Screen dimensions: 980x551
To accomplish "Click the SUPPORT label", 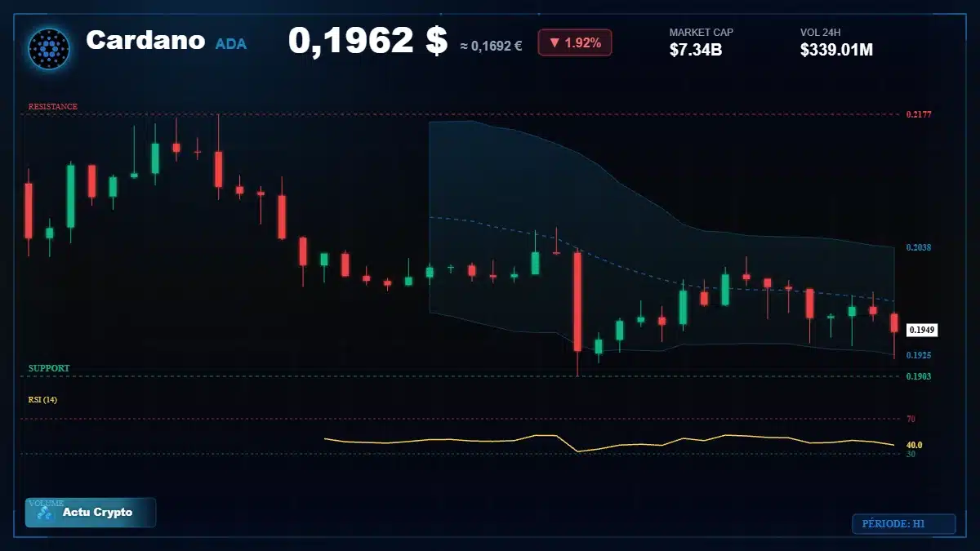I will pos(49,368).
